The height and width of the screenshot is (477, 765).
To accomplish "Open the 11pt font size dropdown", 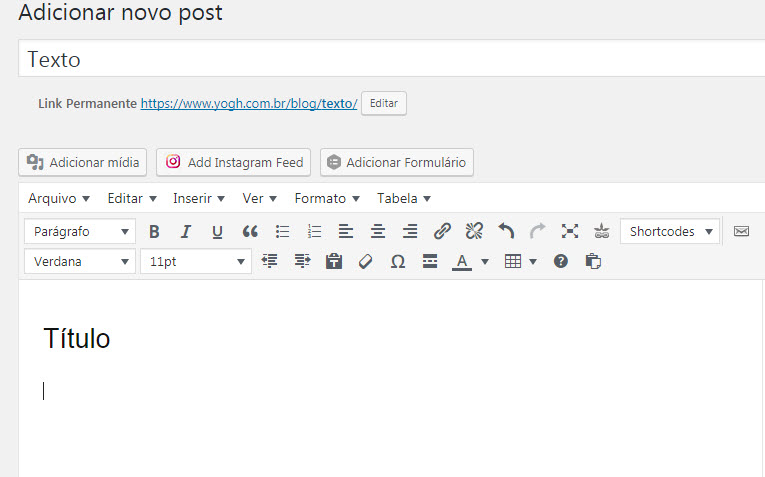I will click(x=196, y=261).
